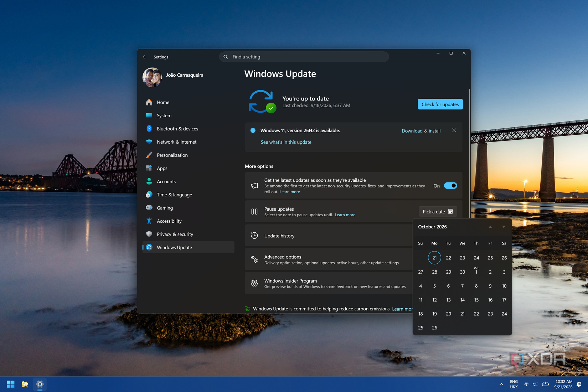
Task: Open Advanced options row
Action: tap(329, 259)
